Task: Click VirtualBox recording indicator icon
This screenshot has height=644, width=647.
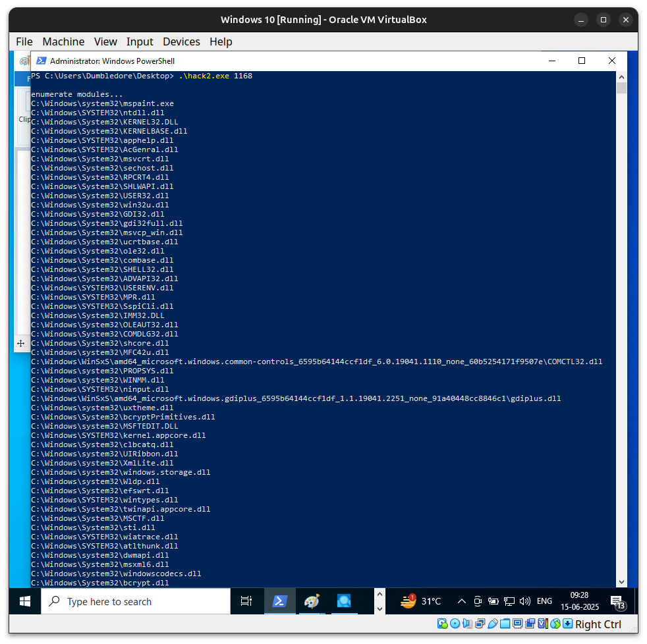Action: [x=530, y=624]
